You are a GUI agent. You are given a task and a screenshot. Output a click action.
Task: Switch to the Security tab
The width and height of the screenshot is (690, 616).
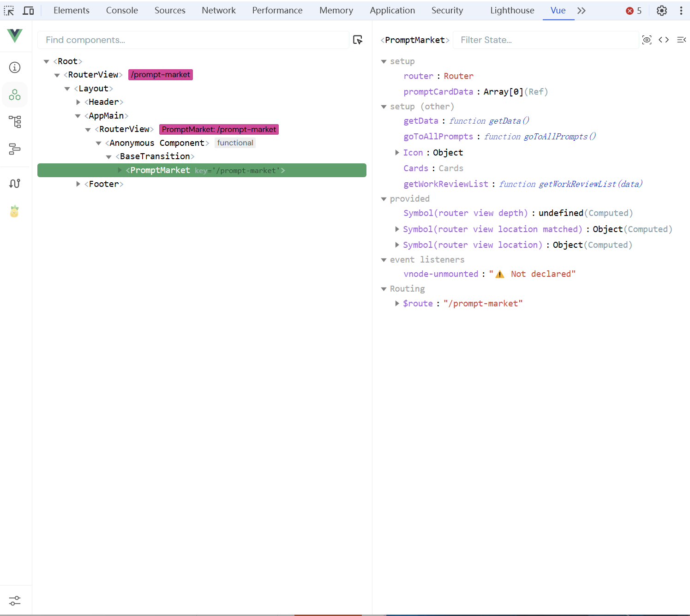point(447,10)
